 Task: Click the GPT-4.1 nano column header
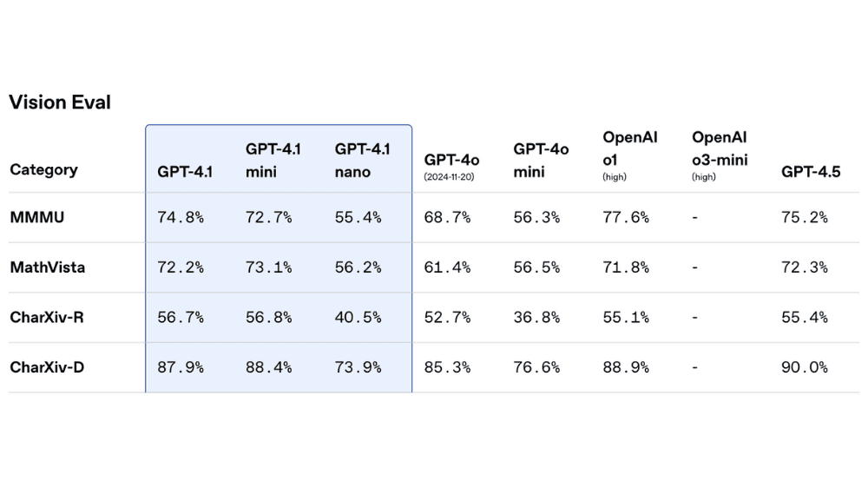coord(362,160)
